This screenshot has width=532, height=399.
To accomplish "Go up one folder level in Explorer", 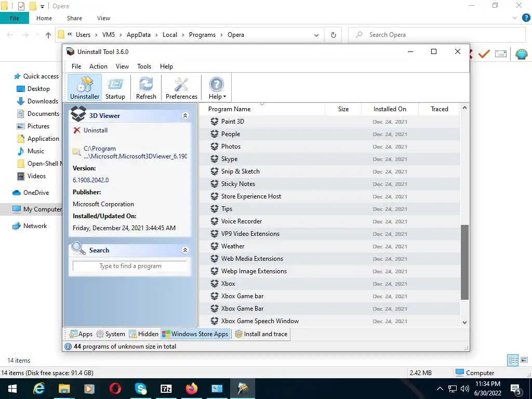I will click(x=48, y=35).
